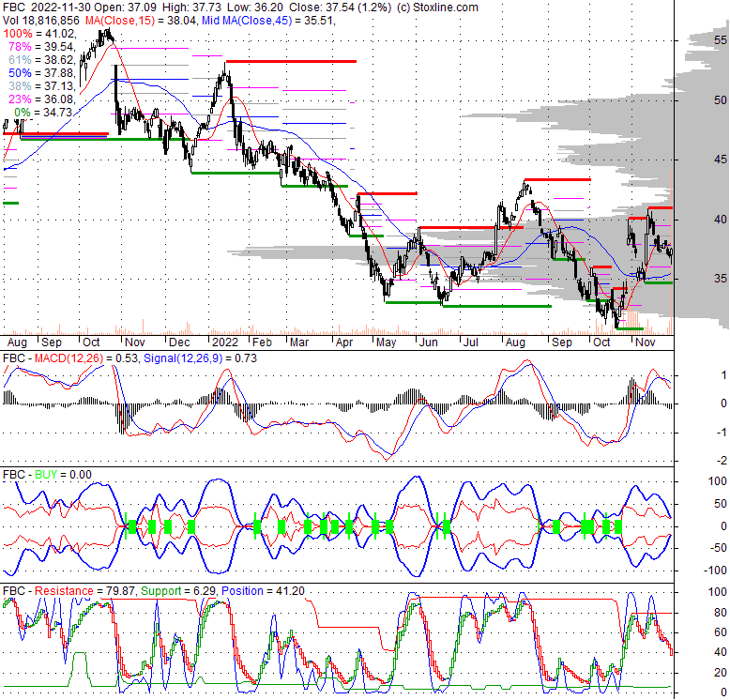Click the green support line under June lows
Viewport: 730px width, 700px height.
pyautogui.click(x=496, y=306)
